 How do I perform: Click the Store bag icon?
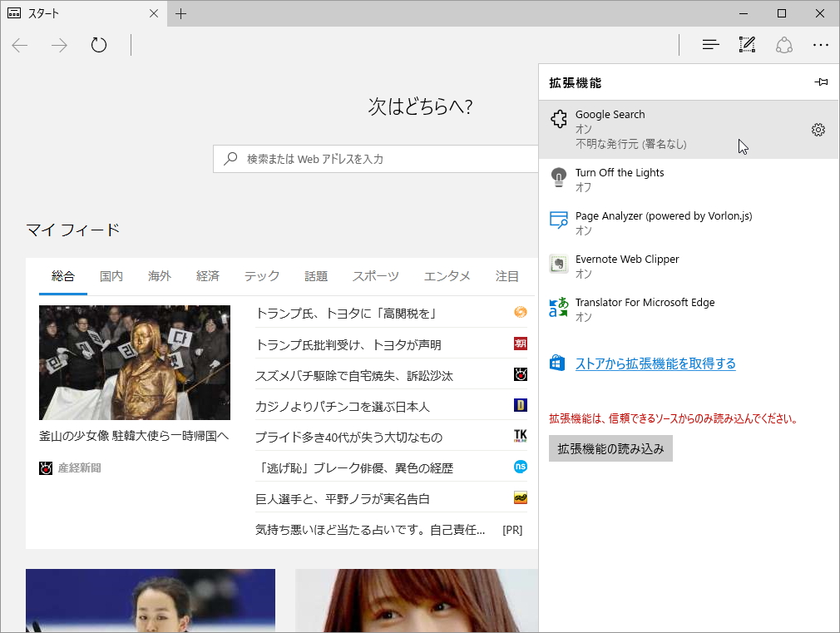coord(557,363)
